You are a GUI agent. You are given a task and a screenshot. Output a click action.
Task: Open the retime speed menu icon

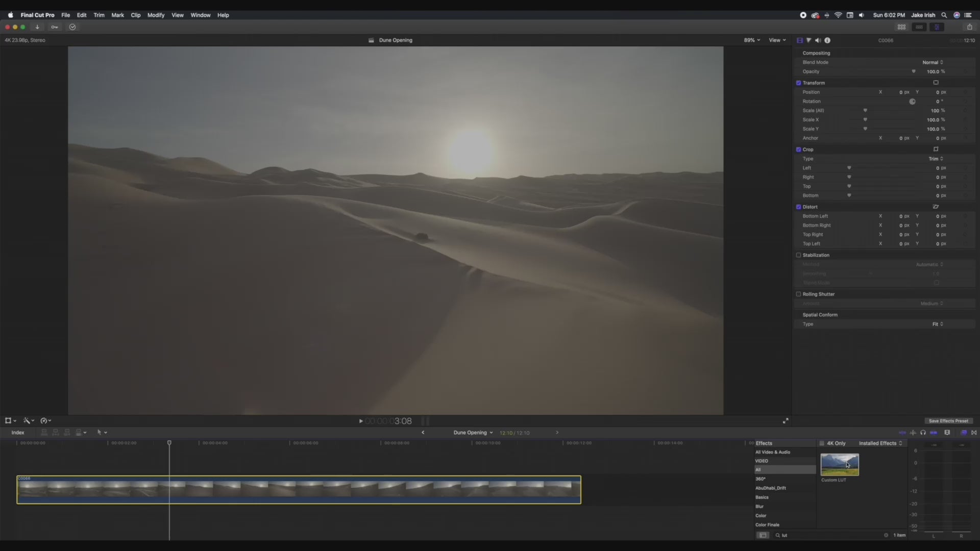tap(45, 421)
